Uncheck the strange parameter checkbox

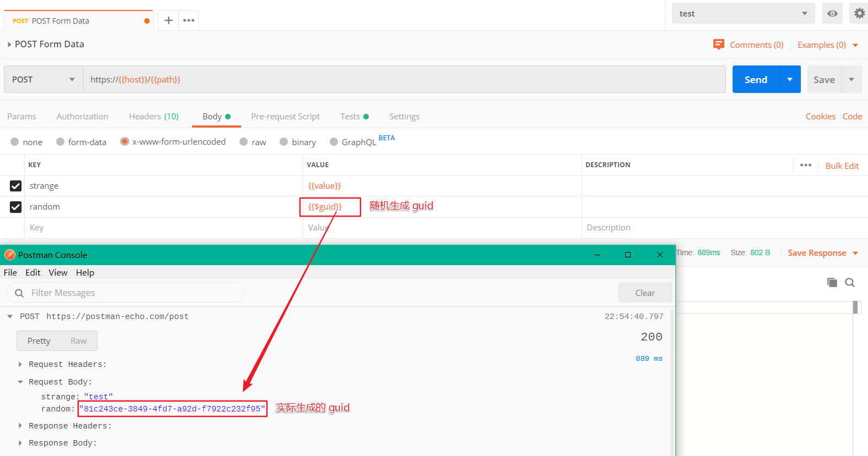(15, 186)
